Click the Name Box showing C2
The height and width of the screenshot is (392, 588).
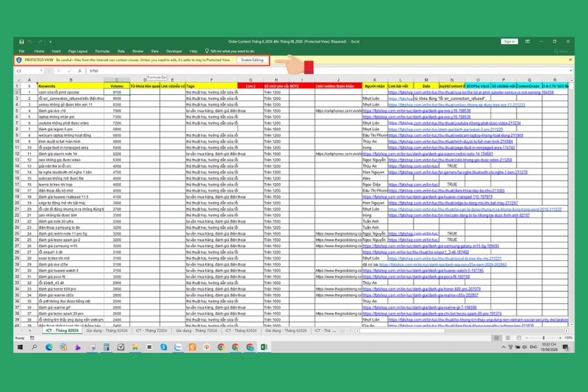27,71
